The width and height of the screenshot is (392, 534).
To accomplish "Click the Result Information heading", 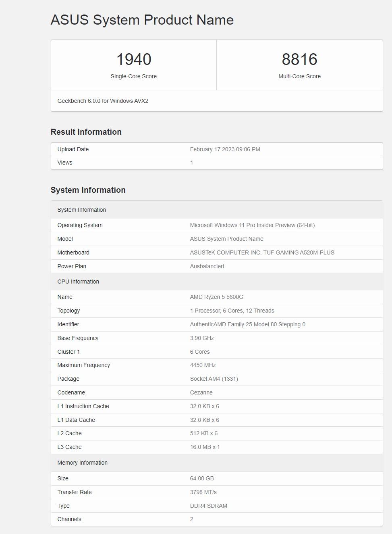I will (86, 132).
